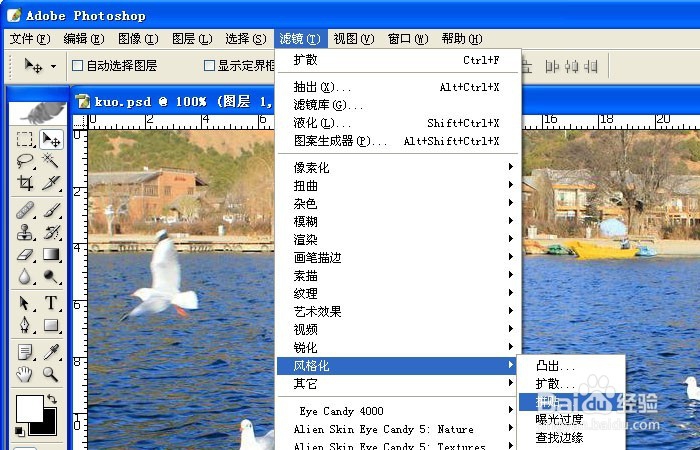Select the Hand tool
The width and height of the screenshot is (700, 450).
click(x=25, y=374)
